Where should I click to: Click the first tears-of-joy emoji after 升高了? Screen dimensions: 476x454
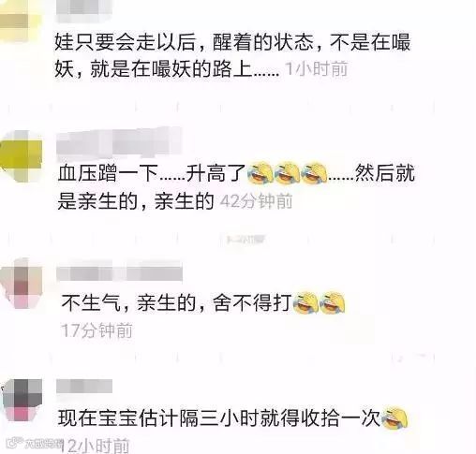[260, 172]
